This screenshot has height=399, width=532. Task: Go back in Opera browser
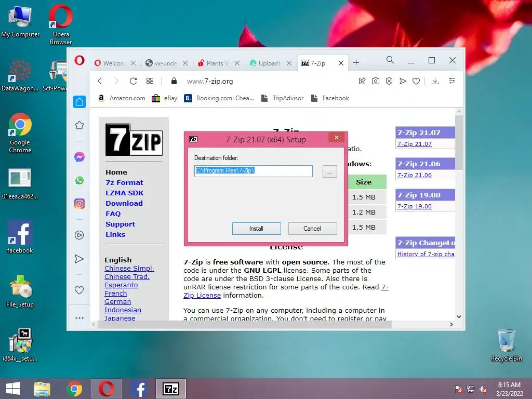pos(99,81)
